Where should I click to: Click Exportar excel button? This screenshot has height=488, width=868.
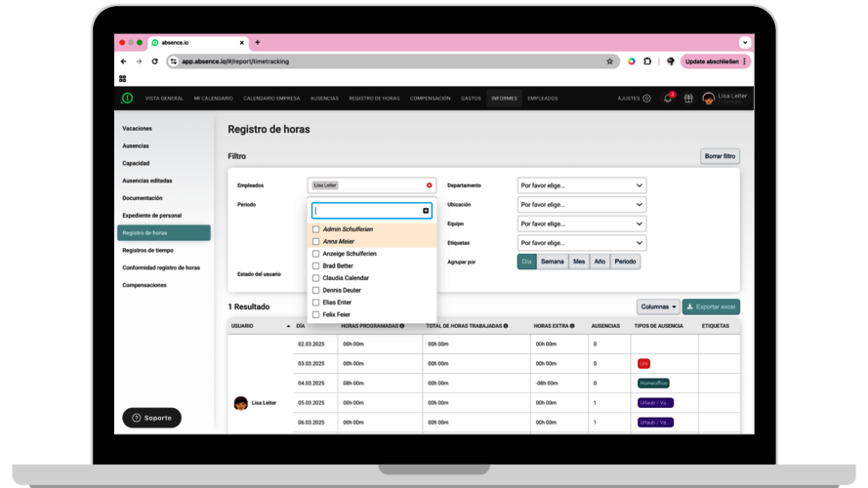pos(711,306)
